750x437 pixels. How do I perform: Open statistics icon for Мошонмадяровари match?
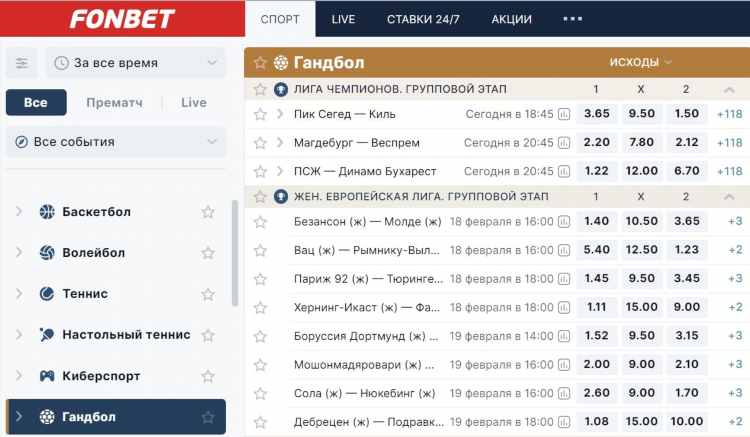pos(564,365)
